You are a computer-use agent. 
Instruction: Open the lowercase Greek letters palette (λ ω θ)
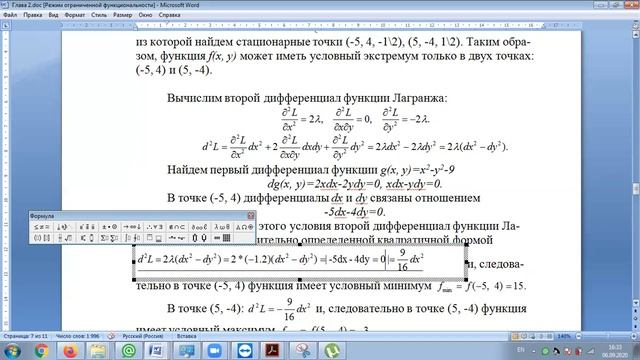click(223, 227)
